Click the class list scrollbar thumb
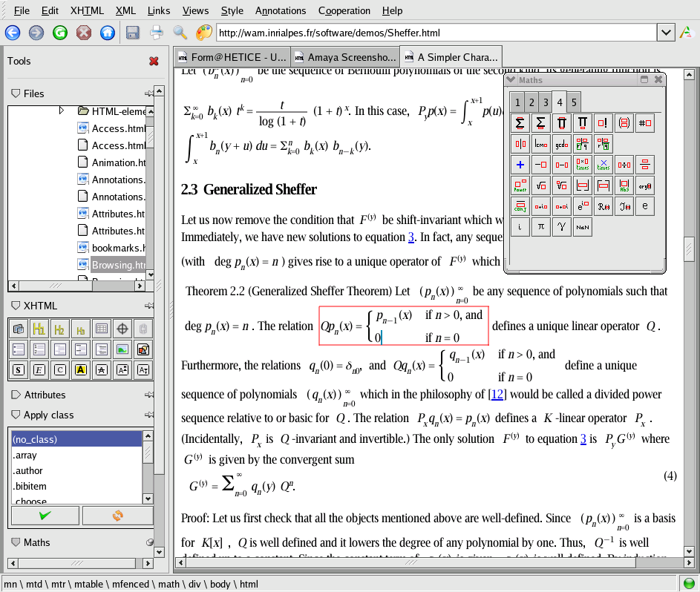This screenshot has width=700, height=592. (x=148, y=453)
